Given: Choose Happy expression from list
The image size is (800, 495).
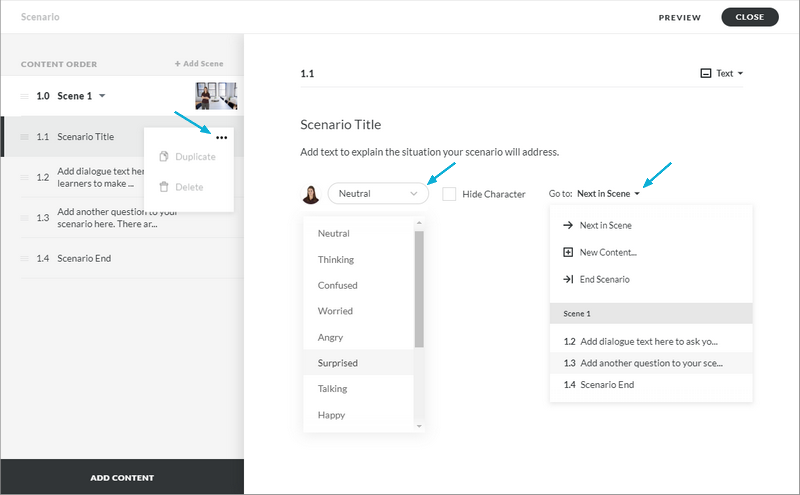Looking at the screenshot, I should (x=359, y=415).
